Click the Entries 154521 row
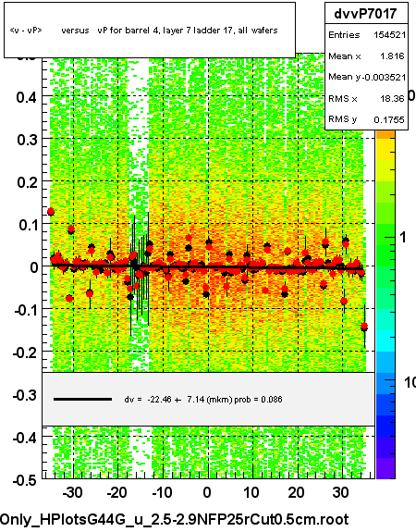 point(366,35)
